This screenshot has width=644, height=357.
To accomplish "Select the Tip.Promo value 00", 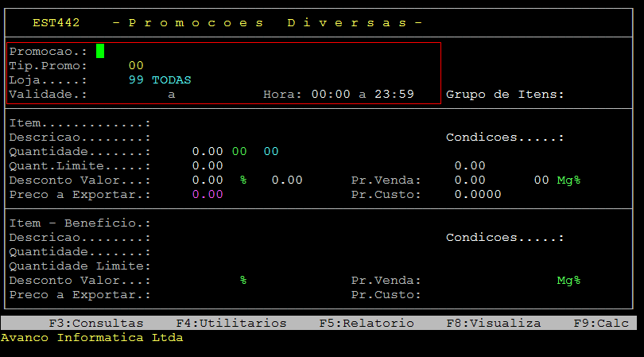I will tap(136, 65).
